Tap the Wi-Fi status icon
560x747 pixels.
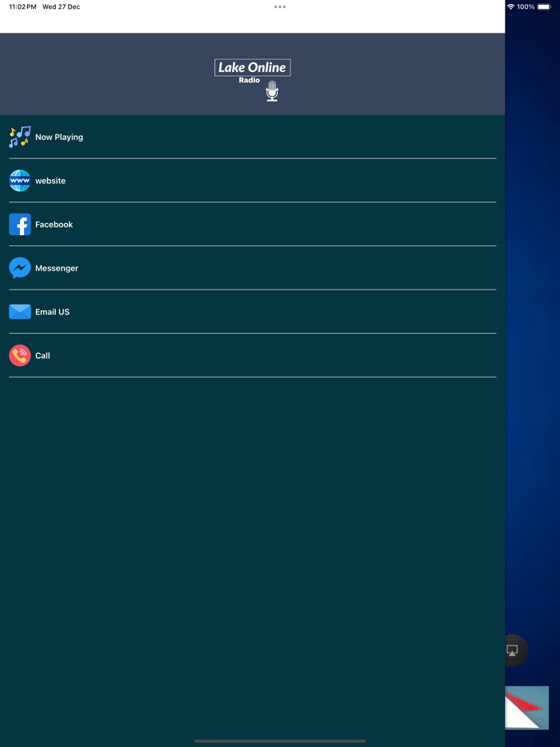511,6
